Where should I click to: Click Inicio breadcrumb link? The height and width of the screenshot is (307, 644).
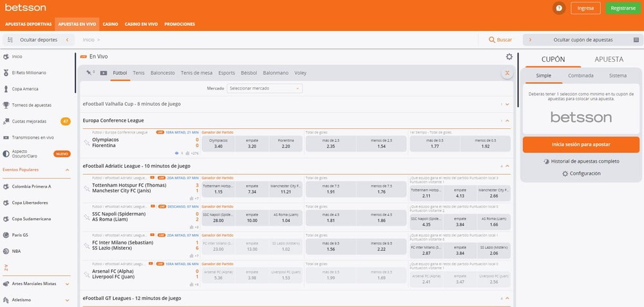point(88,40)
